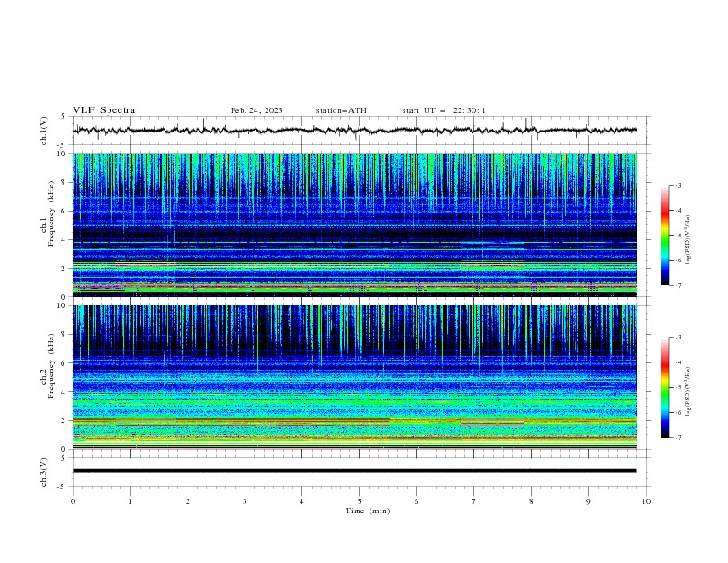The width and height of the screenshot is (728, 563).
Task: Click the time axis tick label "10"
Action: click(x=646, y=501)
